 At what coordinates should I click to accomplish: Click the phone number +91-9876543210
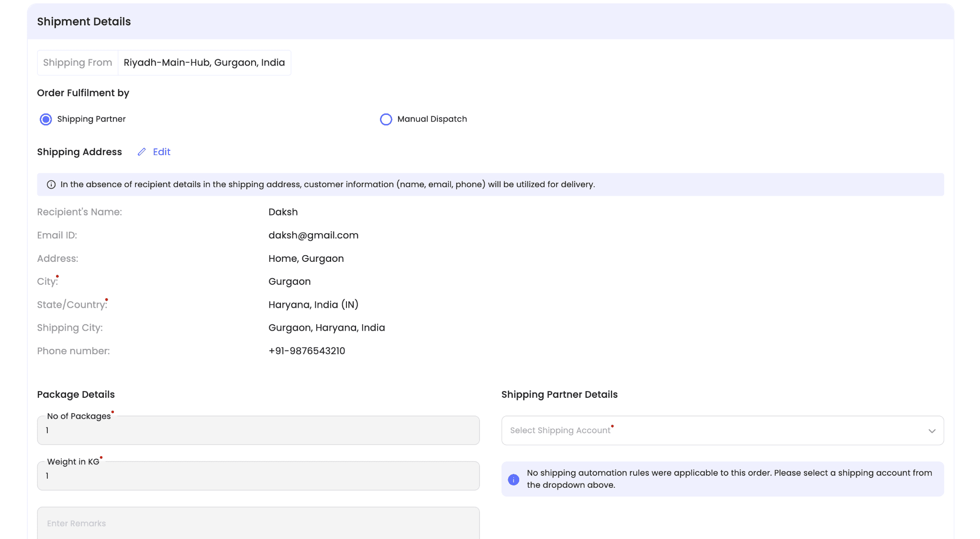(x=307, y=351)
